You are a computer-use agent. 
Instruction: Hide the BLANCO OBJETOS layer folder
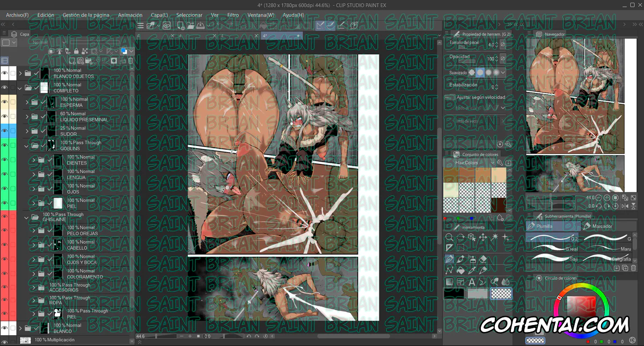click(x=5, y=73)
